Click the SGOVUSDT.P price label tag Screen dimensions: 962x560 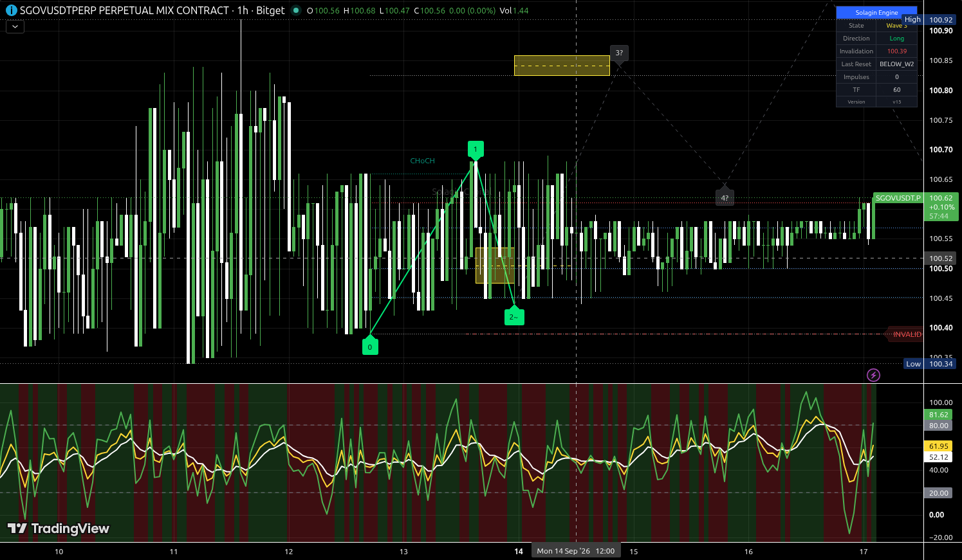(x=898, y=198)
